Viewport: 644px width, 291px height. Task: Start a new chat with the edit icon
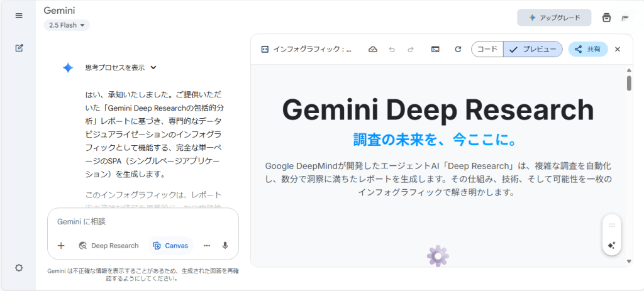[19, 48]
